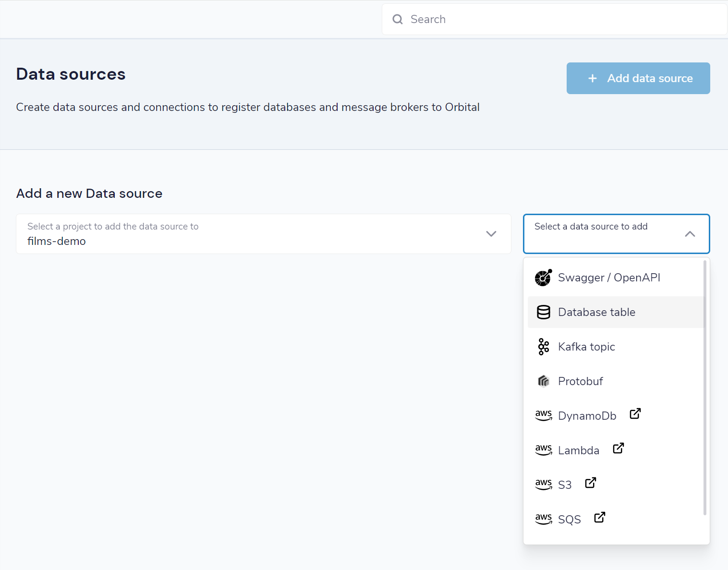This screenshot has height=570, width=728.
Task: Expand the project selector chevron
Action: tap(491, 234)
